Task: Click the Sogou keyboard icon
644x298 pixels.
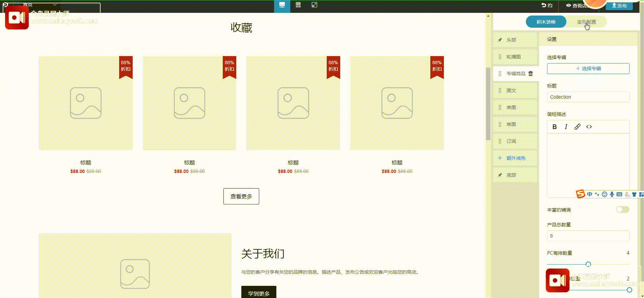Action: pyautogui.click(x=619, y=194)
